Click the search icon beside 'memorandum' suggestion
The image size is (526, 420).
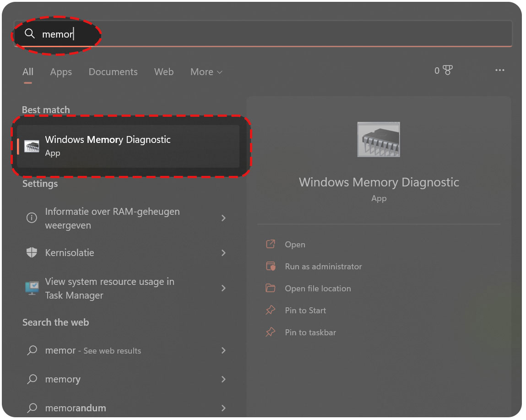click(x=32, y=408)
